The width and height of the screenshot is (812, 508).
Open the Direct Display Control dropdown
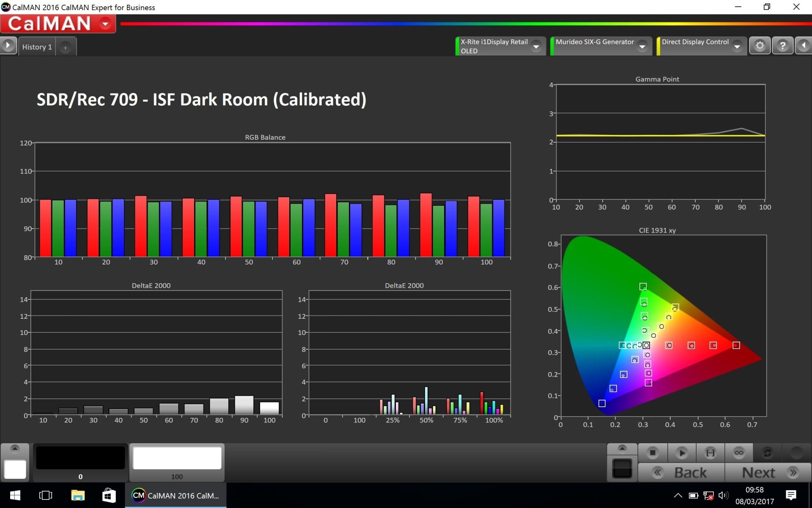point(737,46)
